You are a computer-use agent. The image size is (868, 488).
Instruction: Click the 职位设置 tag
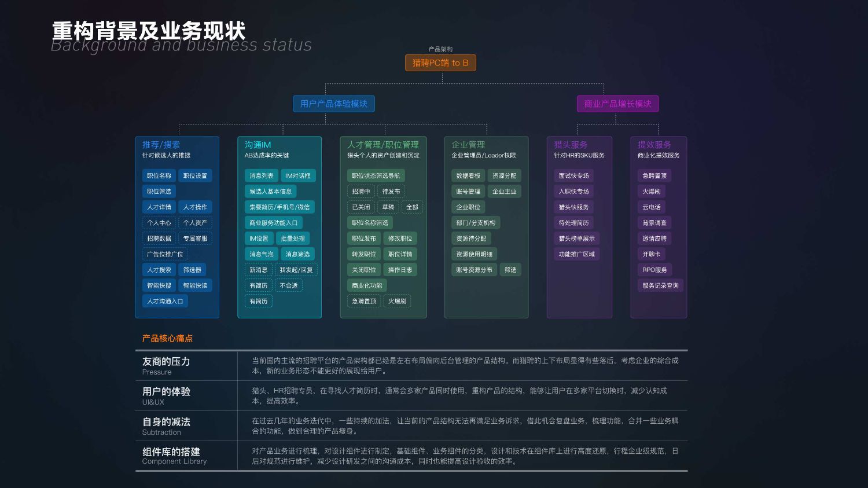click(x=195, y=176)
